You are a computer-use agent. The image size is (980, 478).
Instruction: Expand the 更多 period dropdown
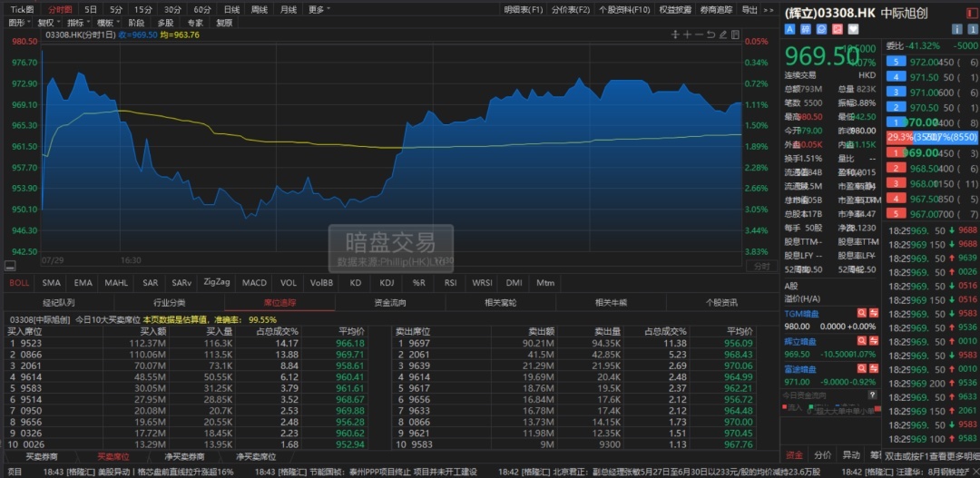[318, 10]
